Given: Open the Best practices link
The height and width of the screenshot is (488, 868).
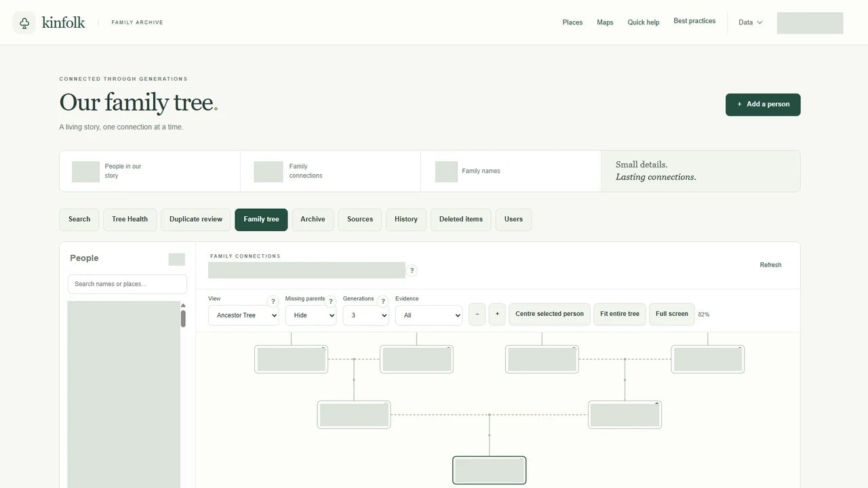Looking at the screenshot, I should coord(694,21).
